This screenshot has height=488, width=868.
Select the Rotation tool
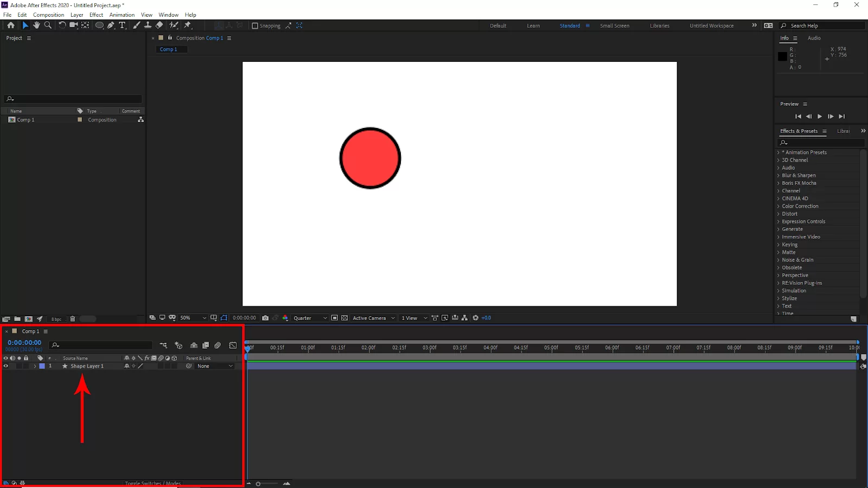(62, 25)
